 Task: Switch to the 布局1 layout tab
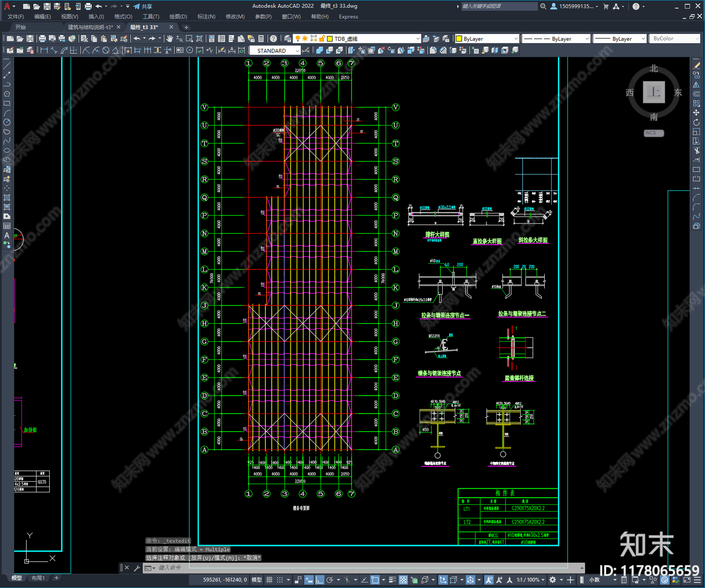pyautogui.click(x=38, y=578)
